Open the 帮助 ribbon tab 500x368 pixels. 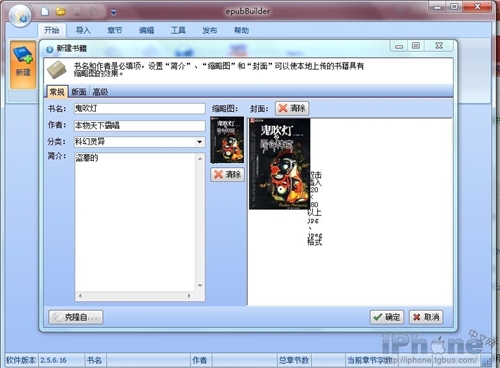coord(241,30)
